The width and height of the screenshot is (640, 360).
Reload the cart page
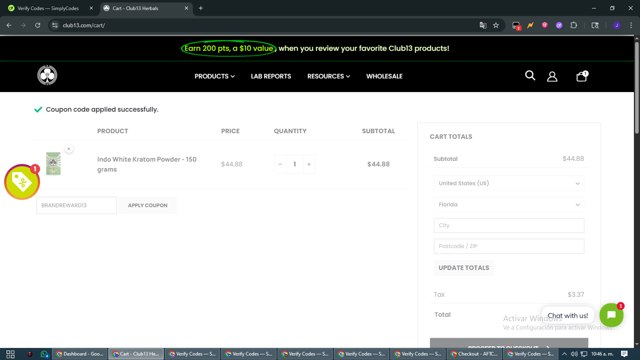(x=38, y=25)
